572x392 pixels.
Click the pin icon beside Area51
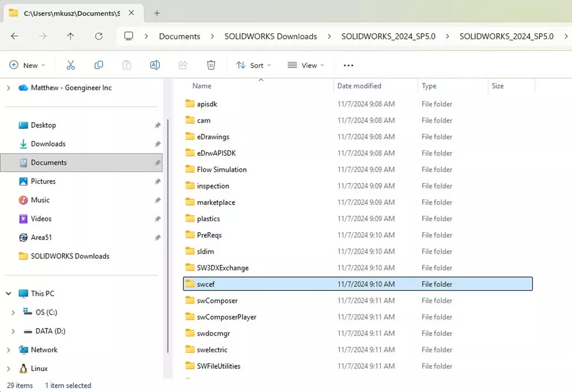click(158, 237)
